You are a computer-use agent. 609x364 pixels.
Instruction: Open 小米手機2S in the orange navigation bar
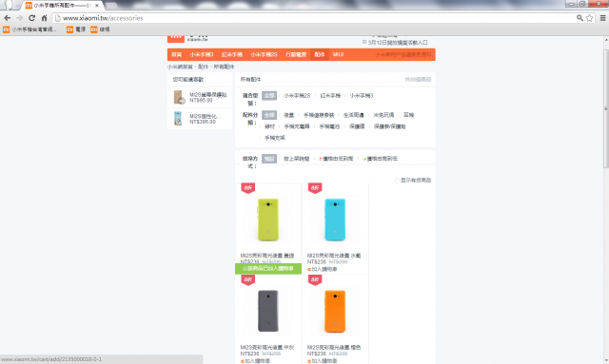click(265, 55)
